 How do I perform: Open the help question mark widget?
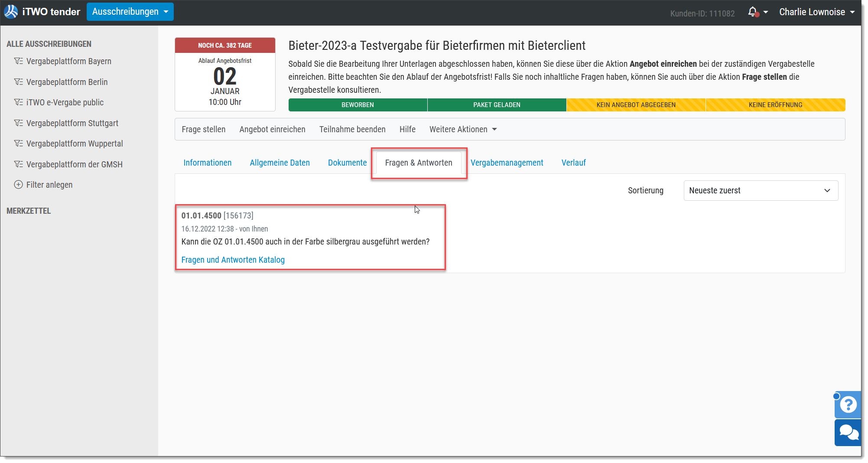848,404
